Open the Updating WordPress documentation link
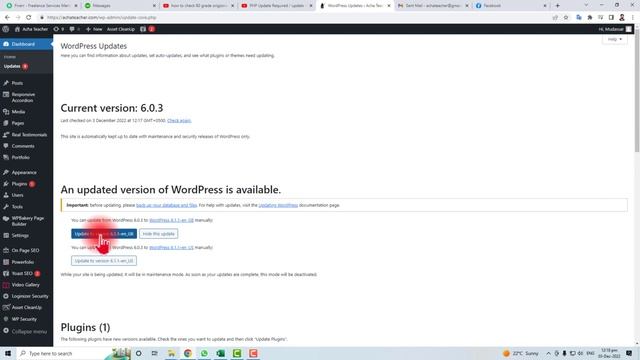The height and width of the screenshot is (360, 640). (278, 205)
